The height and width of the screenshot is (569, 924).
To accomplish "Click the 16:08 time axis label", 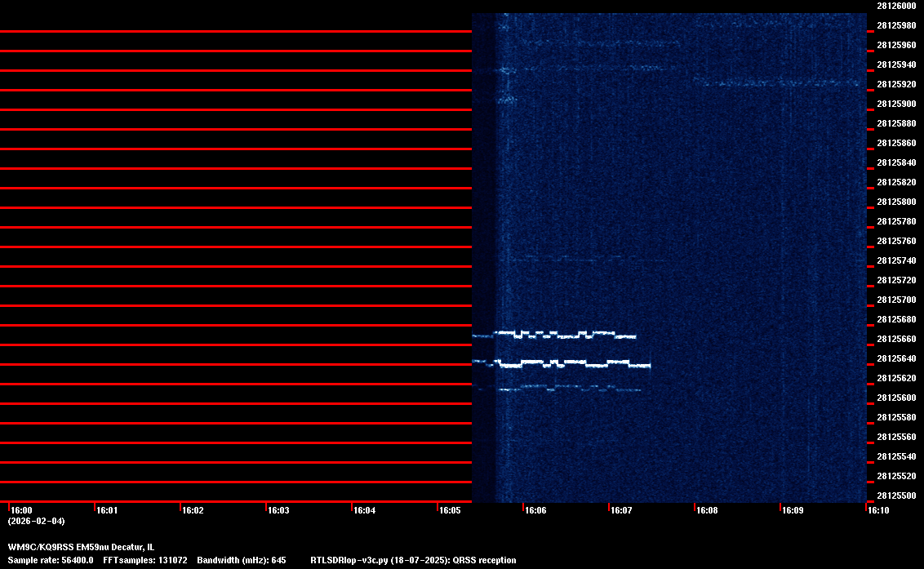I will coord(707,511).
